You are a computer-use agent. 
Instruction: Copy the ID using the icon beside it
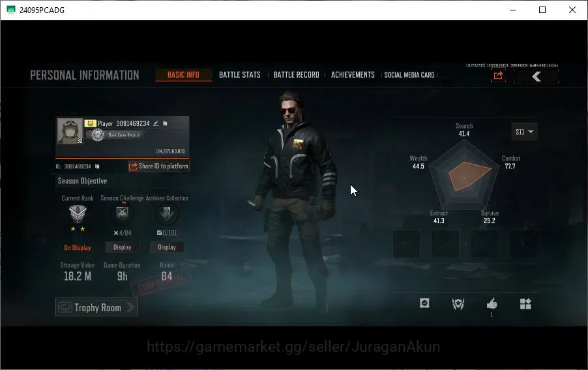point(97,166)
